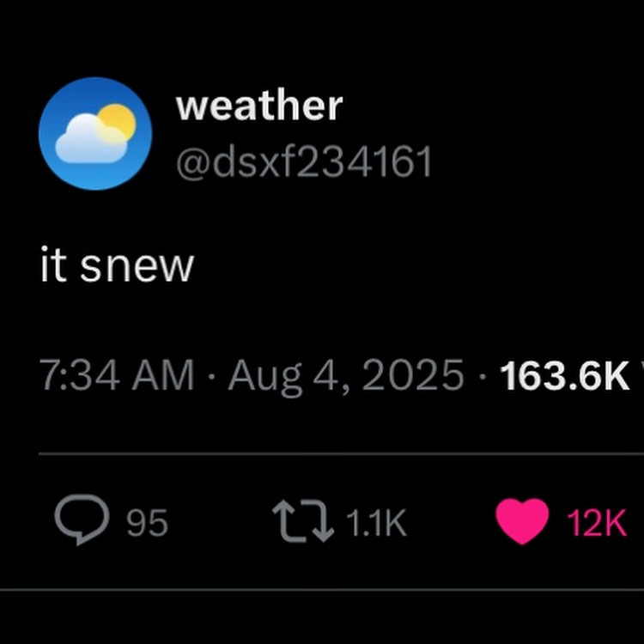Click the divider line below the action icons
Viewport: 644px width, 644px height.
322,590
